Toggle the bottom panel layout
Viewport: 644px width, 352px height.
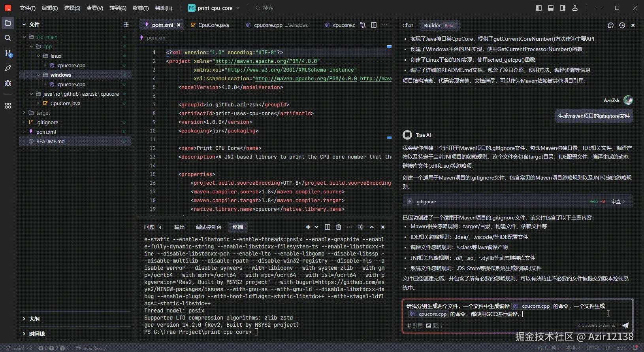[x=551, y=8]
